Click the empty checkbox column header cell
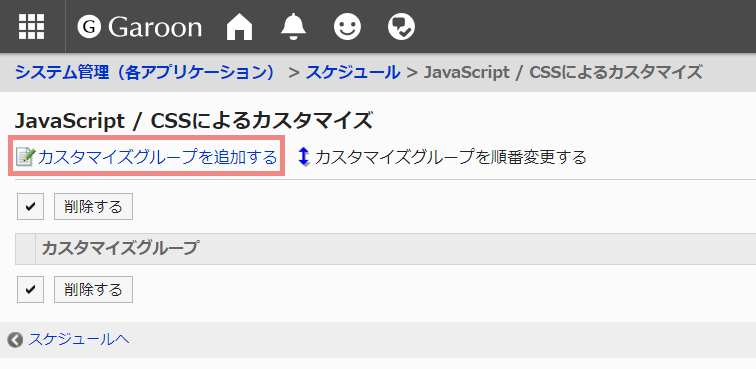Screen dimensions: 756x369 [26, 248]
